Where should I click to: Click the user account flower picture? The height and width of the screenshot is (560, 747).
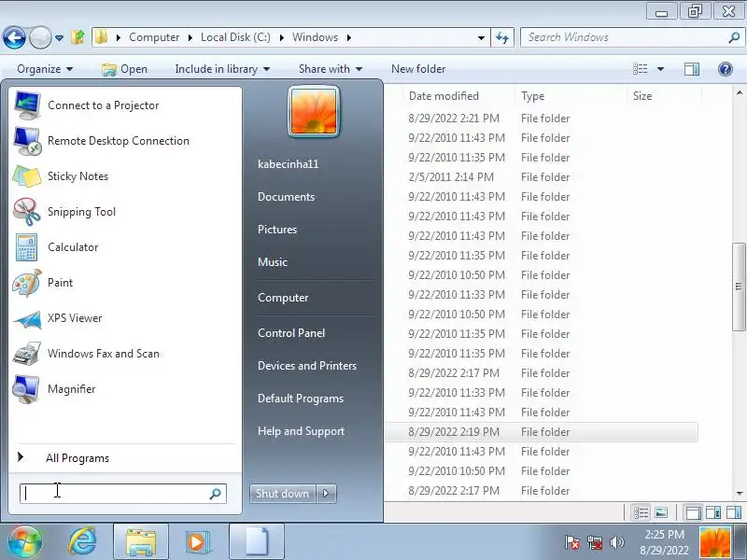coord(314,112)
